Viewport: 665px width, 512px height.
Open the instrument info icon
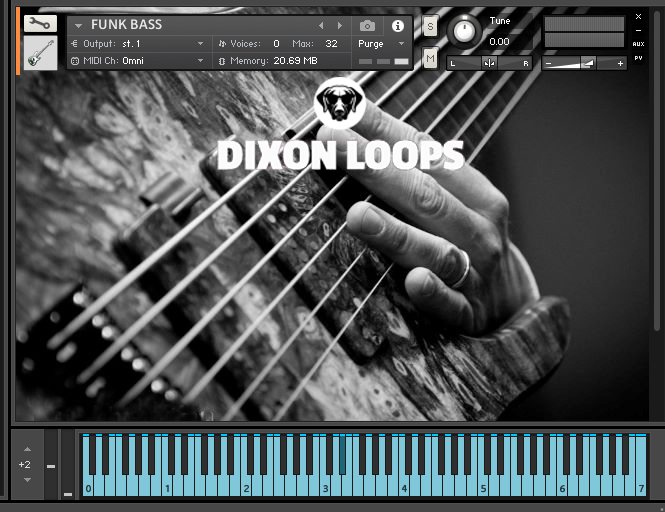398,26
